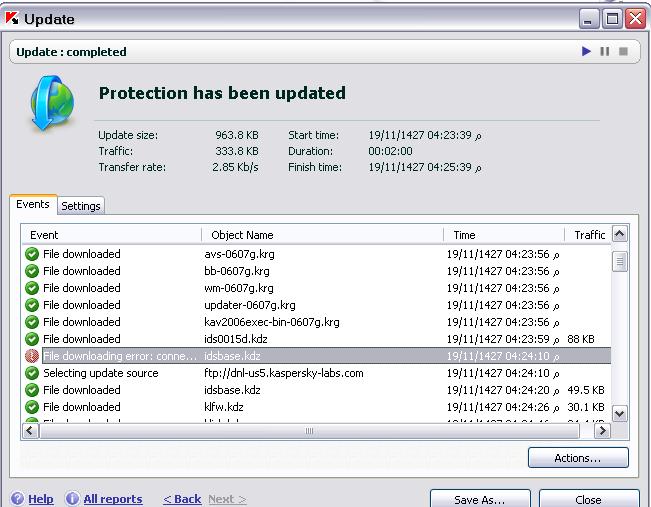The width and height of the screenshot is (651, 507).
Task: Open the All reports link
Action: coord(112,499)
